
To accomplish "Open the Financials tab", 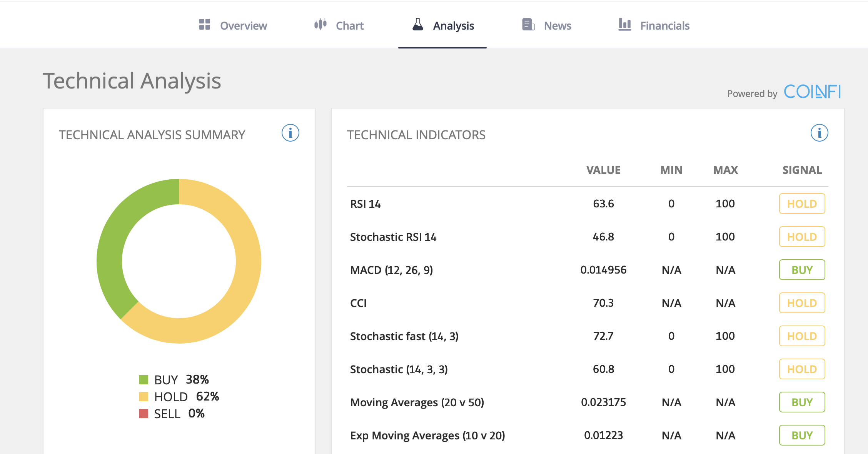I will tap(654, 25).
